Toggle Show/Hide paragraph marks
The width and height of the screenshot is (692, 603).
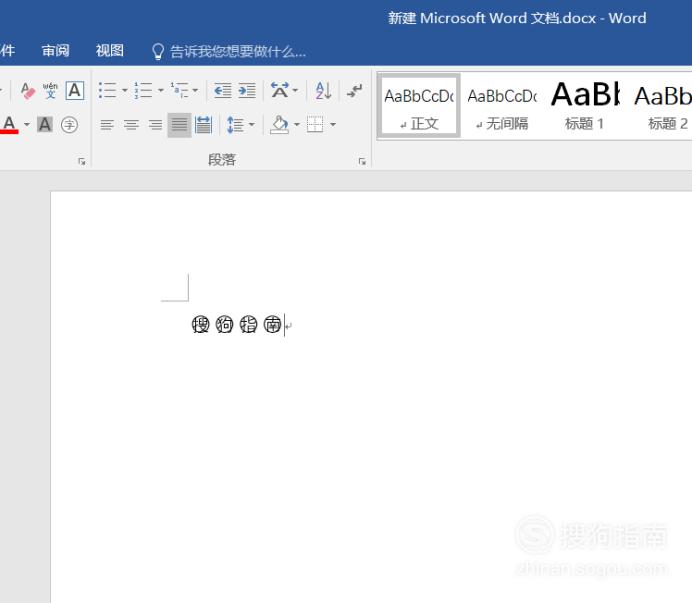coord(355,90)
